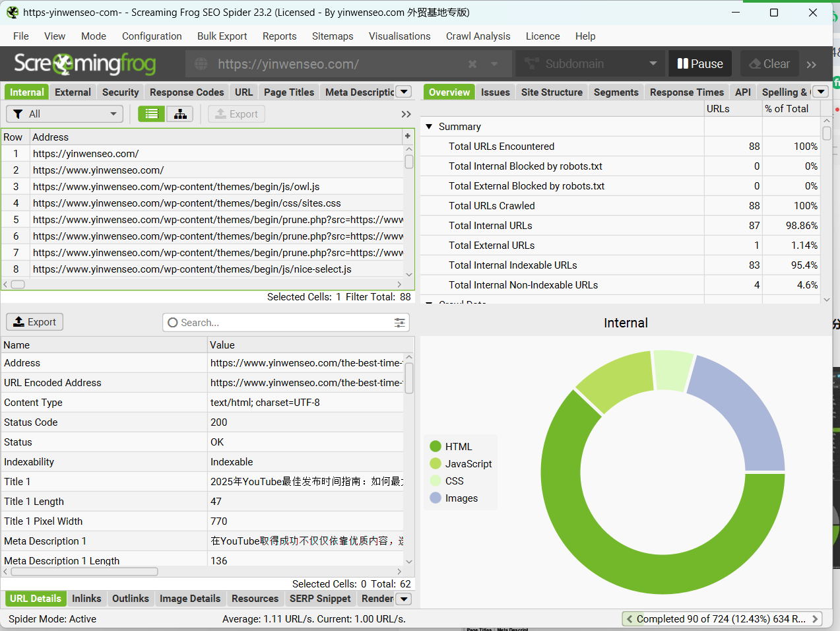Clear the URL field X icon

pyautogui.click(x=472, y=64)
